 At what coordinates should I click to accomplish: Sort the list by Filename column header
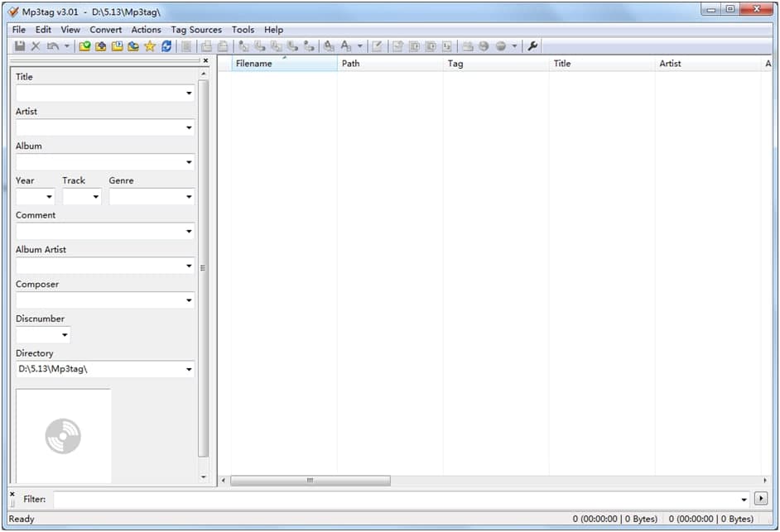(253, 64)
